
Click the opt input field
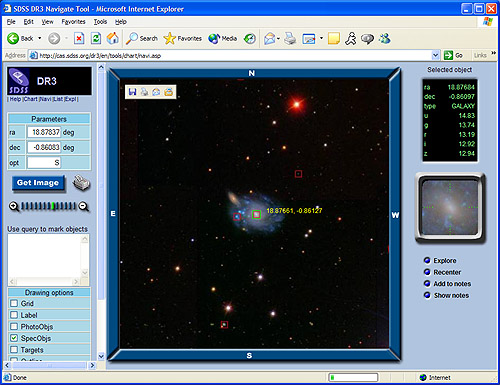(x=44, y=163)
